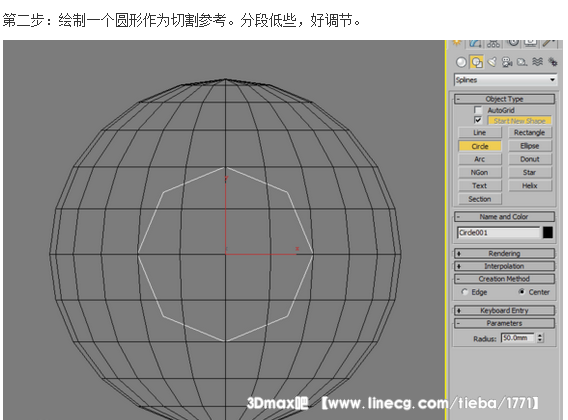Choose the NGon spline button
This screenshot has width=568, height=420.
pyautogui.click(x=480, y=172)
